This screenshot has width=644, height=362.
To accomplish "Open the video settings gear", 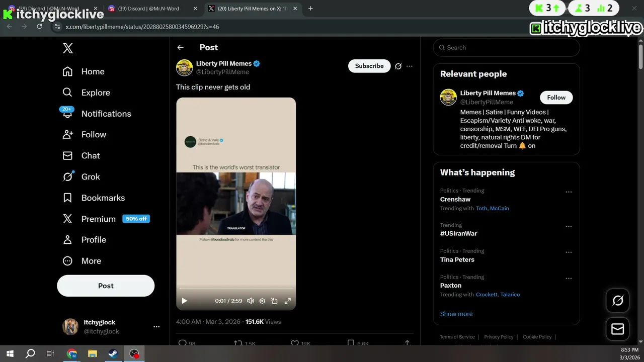I will coord(262,301).
